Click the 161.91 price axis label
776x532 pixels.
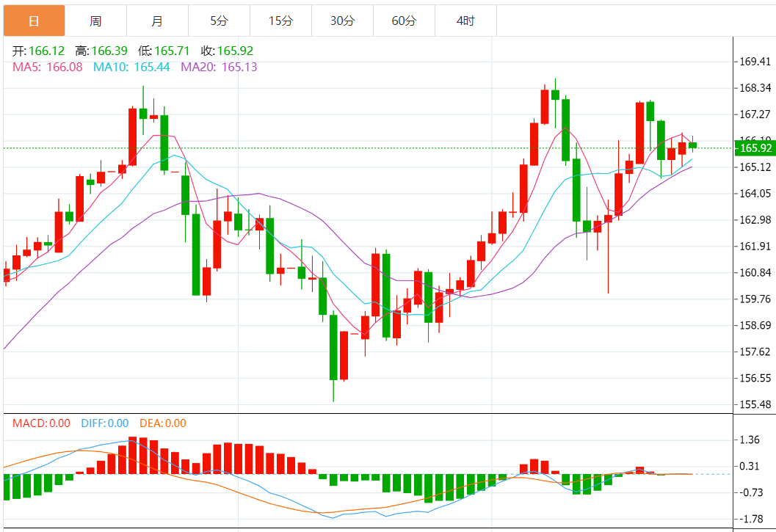755,247
